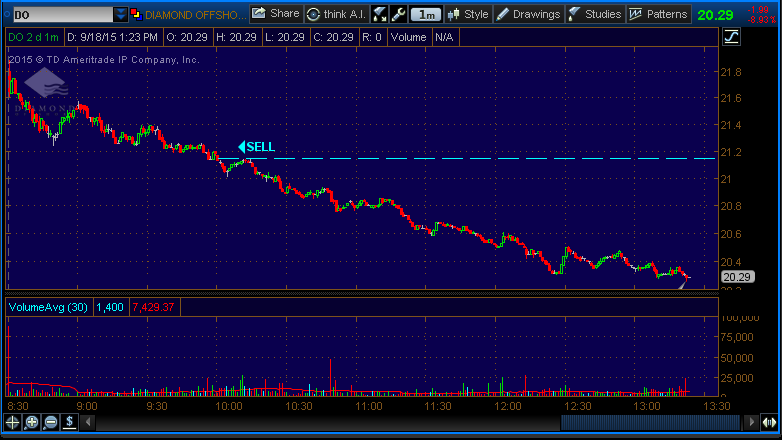782x440 pixels.
Task: Click the zoom in magnifier icon
Action: pyautogui.click(x=32, y=423)
